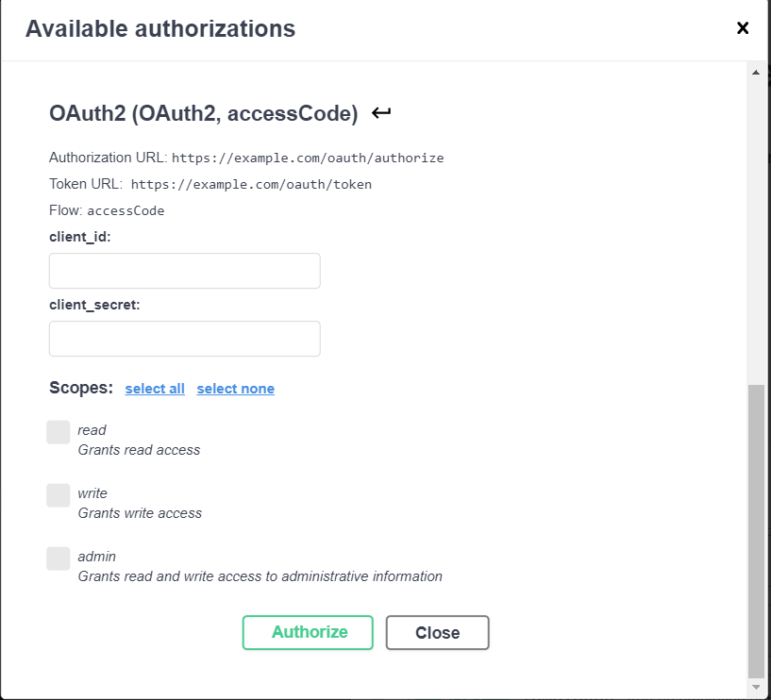Screen dimensions: 771x700
Task: Enable the read scope checkbox
Action: (x=58, y=431)
